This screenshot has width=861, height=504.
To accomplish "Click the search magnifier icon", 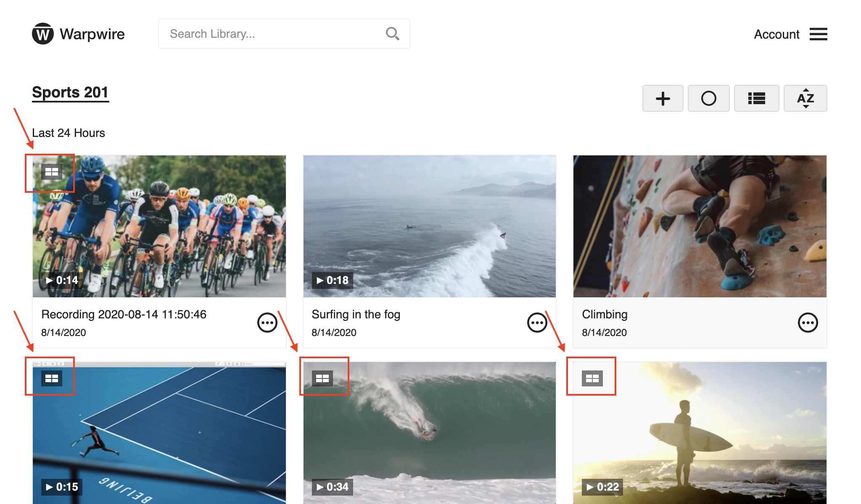I will 392,34.
